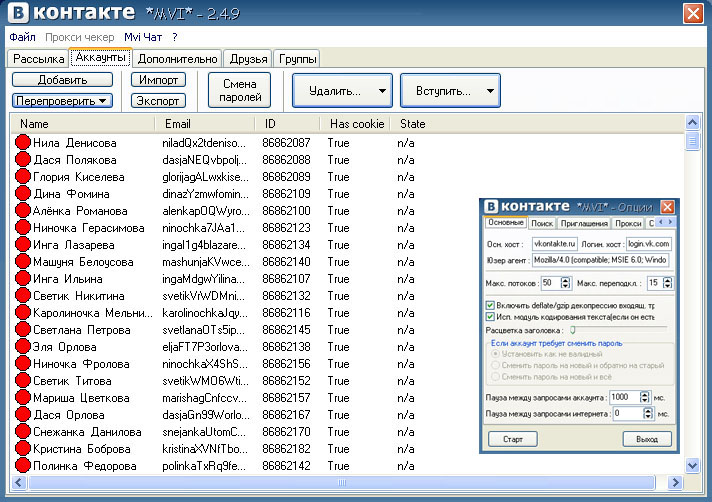712x502 pixels.
Task: Open the Mvi Чат menu
Action: 143,37
